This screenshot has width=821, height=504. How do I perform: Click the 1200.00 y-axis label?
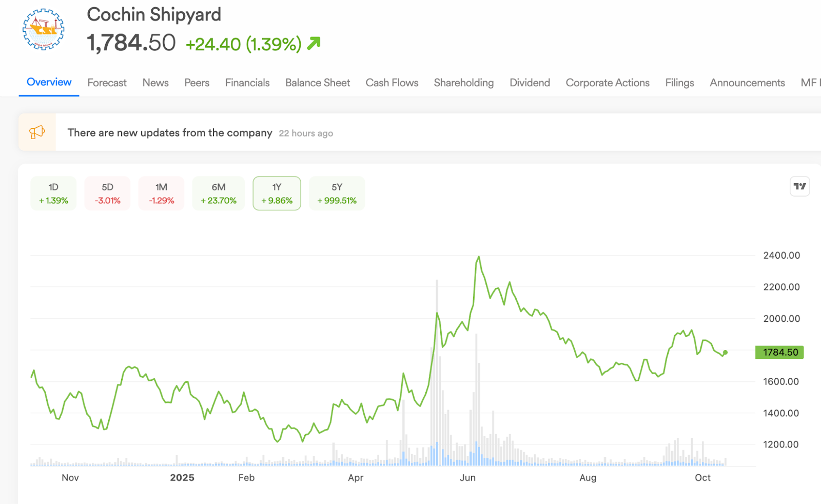[x=781, y=444]
